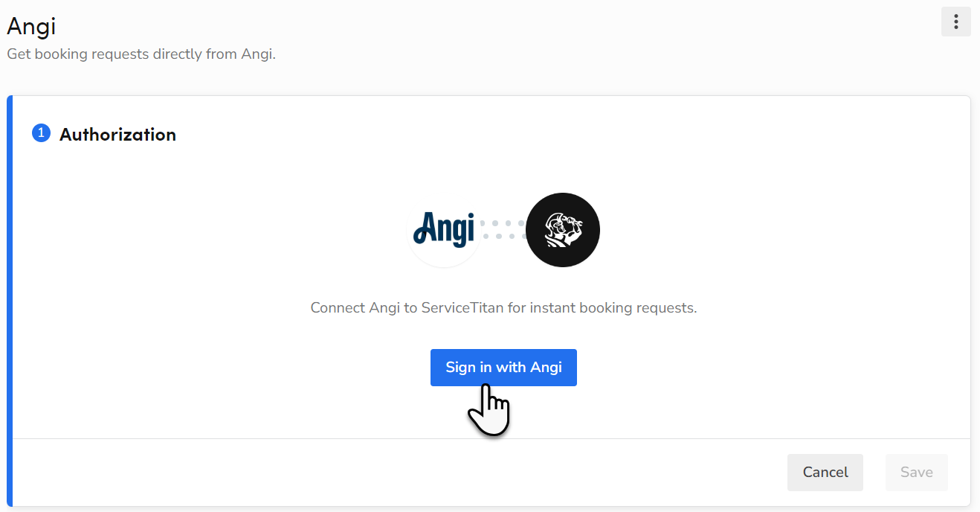Select the Sign in with Angi blue button
Viewport: 980px width, 512px height.
click(x=503, y=367)
